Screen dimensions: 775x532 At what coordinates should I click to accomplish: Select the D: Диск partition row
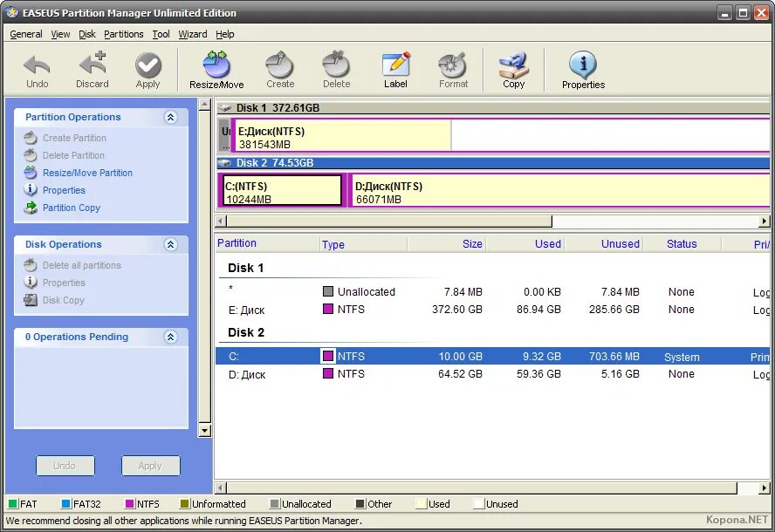493,374
